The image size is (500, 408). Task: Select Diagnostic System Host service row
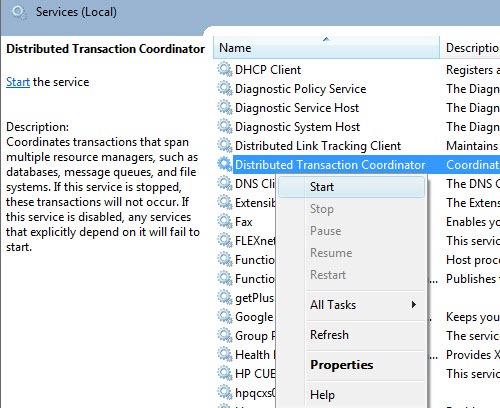pos(358,127)
